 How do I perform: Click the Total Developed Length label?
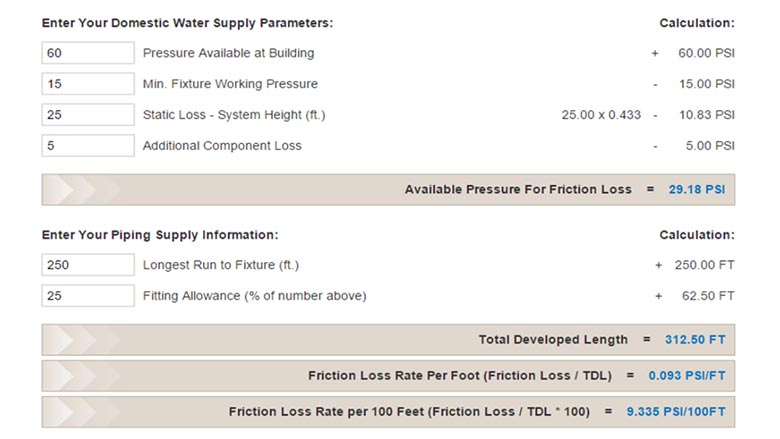point(553,340)
